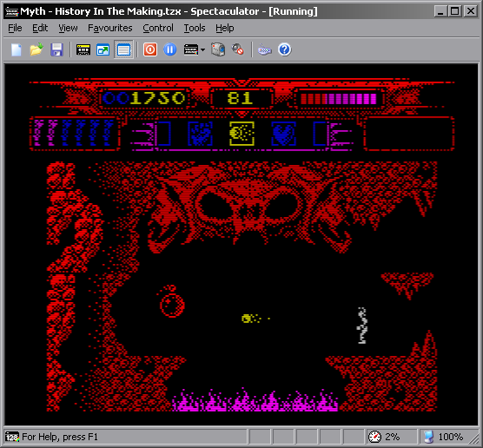Open the File menu

click(15, 28)
